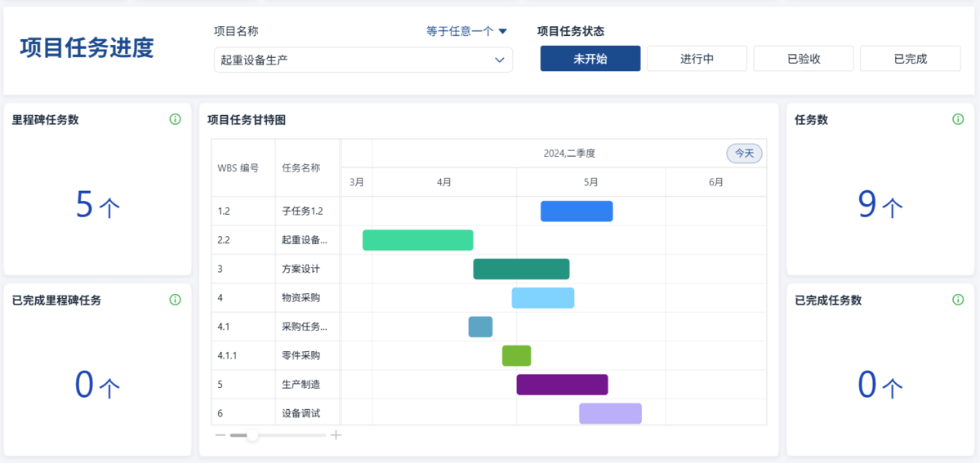Viewport: 980px width, 463px height.
Task: Jump to today with 今天 button
Action: pyautogui.click(x=744, y=154)
